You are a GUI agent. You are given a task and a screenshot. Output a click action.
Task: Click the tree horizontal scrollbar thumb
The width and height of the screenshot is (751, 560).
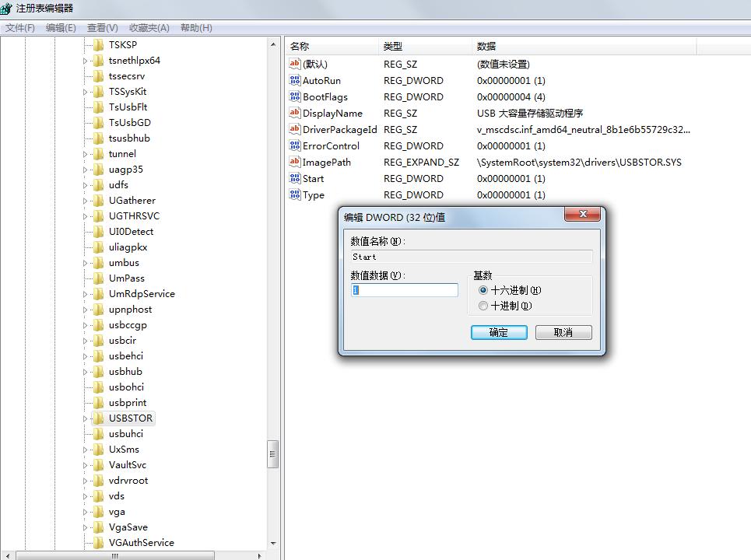pos(115,555)
